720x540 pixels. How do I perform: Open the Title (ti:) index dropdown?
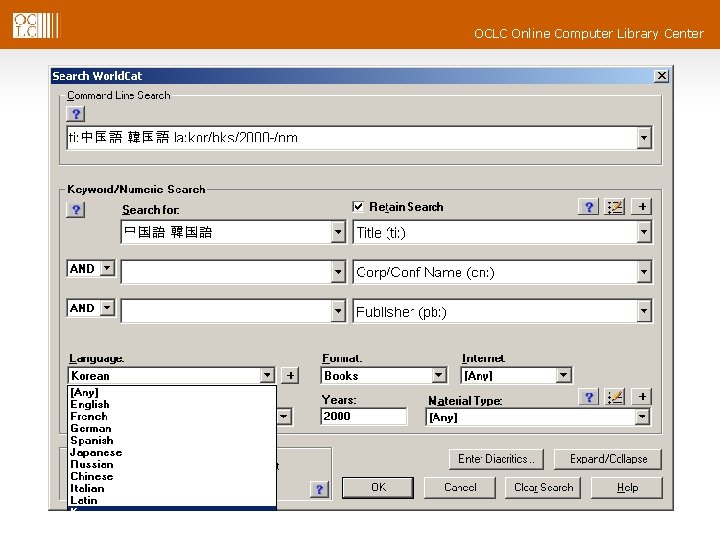pos(644,232)
